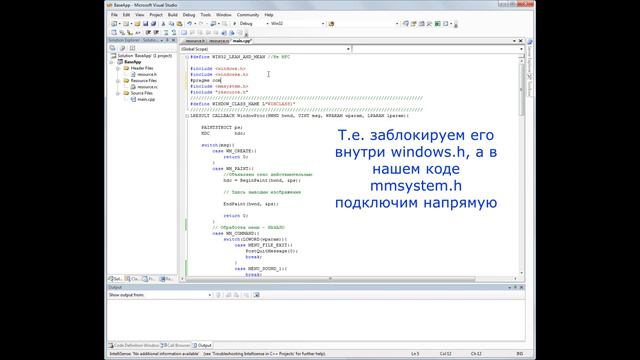Collapse the Source Files folder
The width and height of the screenshot is (640, 360).
click(118, 93)
